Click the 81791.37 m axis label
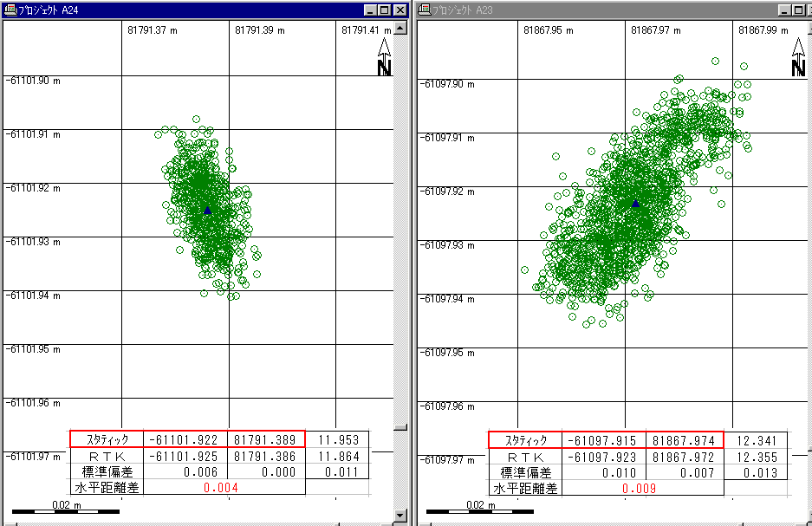 click(153, 30)
